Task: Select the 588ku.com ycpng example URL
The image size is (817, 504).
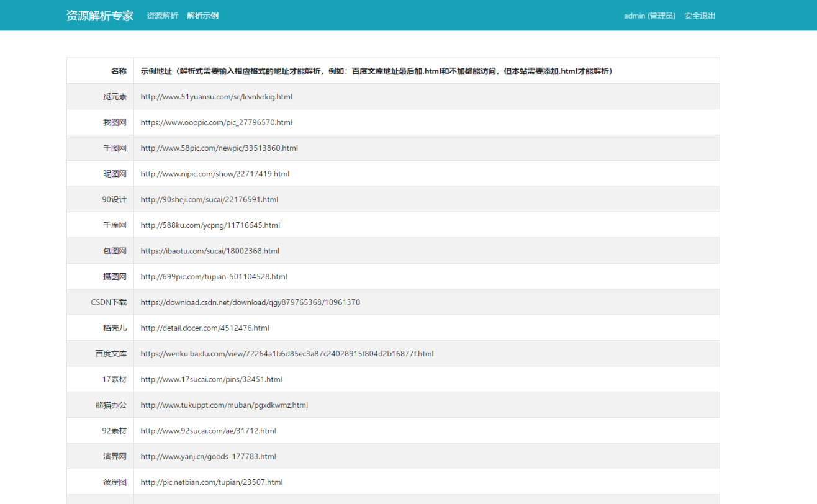Action: (210, 225)
